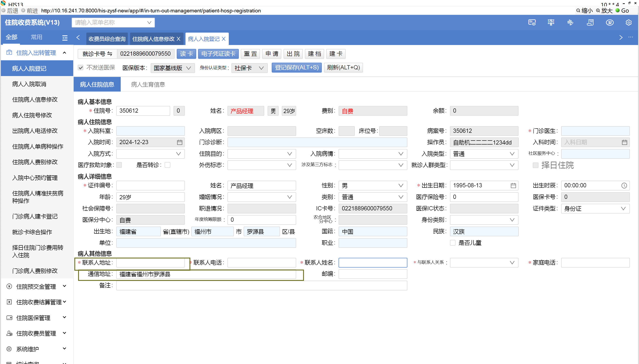The height and width of the screenshot is (364, 639).
Task: Check the 是否转诊 checkbox
Action: tap(167, 165)
